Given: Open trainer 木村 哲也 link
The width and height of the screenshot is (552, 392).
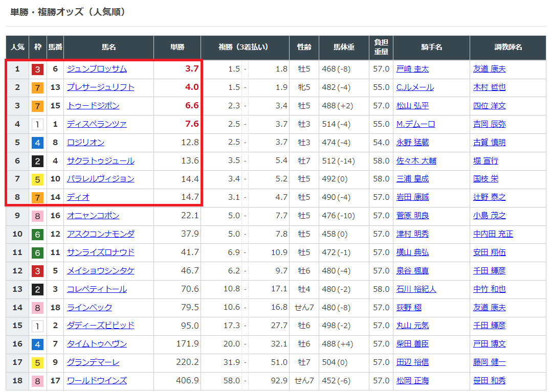Looking at the screenshot, I should [x=489, y=87].
